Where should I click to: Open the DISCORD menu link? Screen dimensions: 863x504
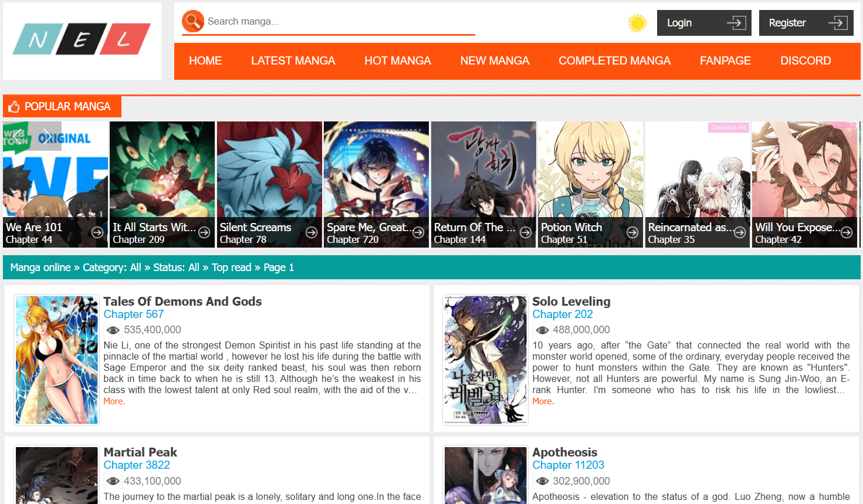pos(806,61)
